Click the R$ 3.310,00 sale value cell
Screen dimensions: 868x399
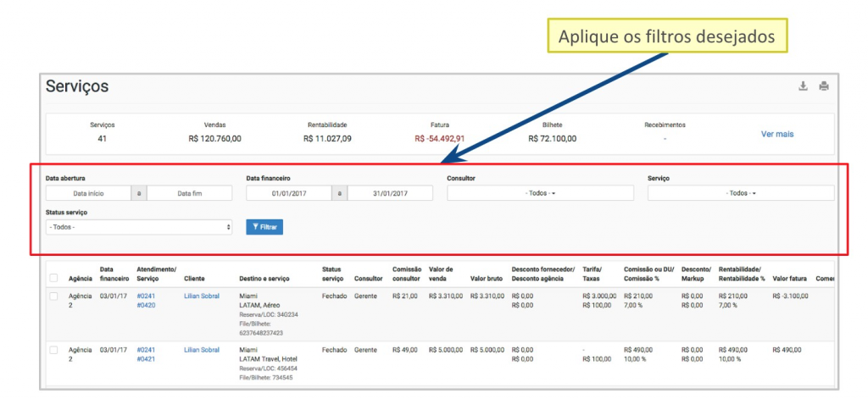click(x=446, y=296)
